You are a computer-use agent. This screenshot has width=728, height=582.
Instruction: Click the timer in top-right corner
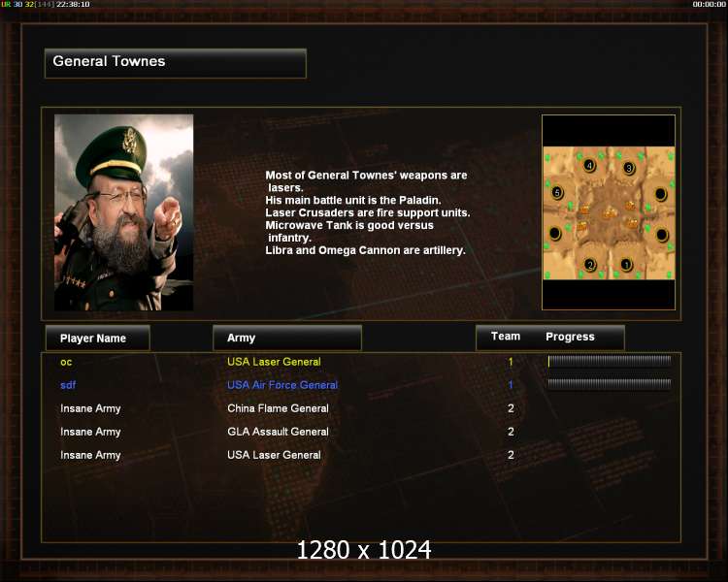pos(709,4)
